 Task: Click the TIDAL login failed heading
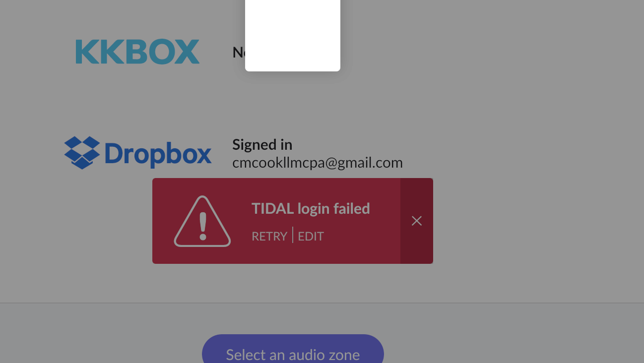click(x=311, y=208)
